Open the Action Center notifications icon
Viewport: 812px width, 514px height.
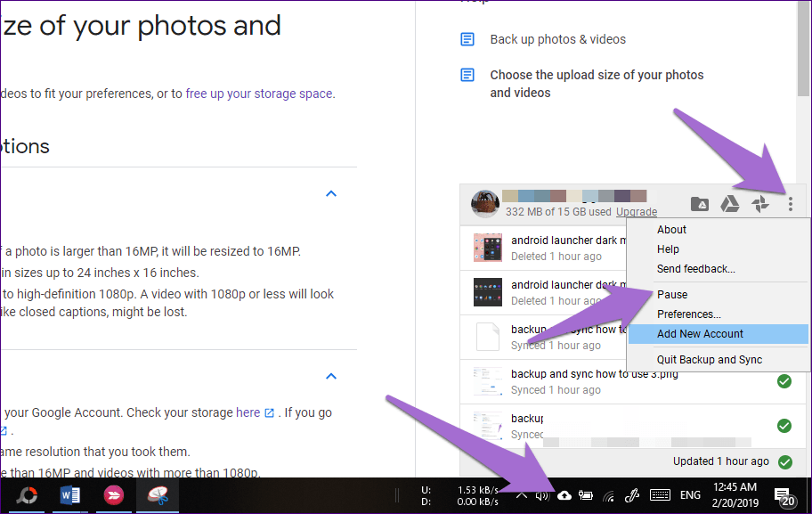coord(784,496)
